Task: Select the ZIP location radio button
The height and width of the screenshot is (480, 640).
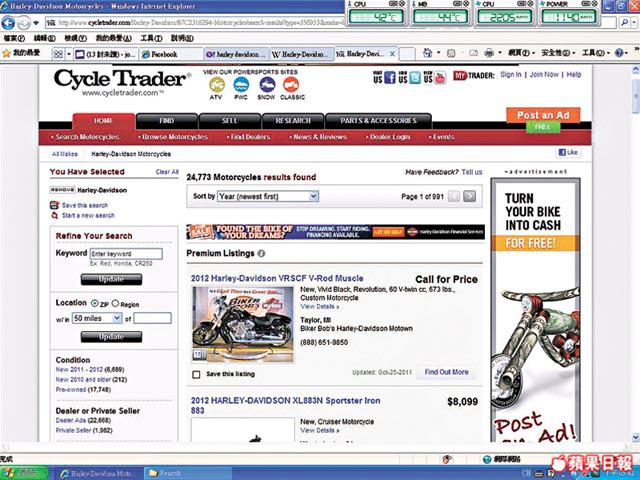Action: (x=95, y=304)
